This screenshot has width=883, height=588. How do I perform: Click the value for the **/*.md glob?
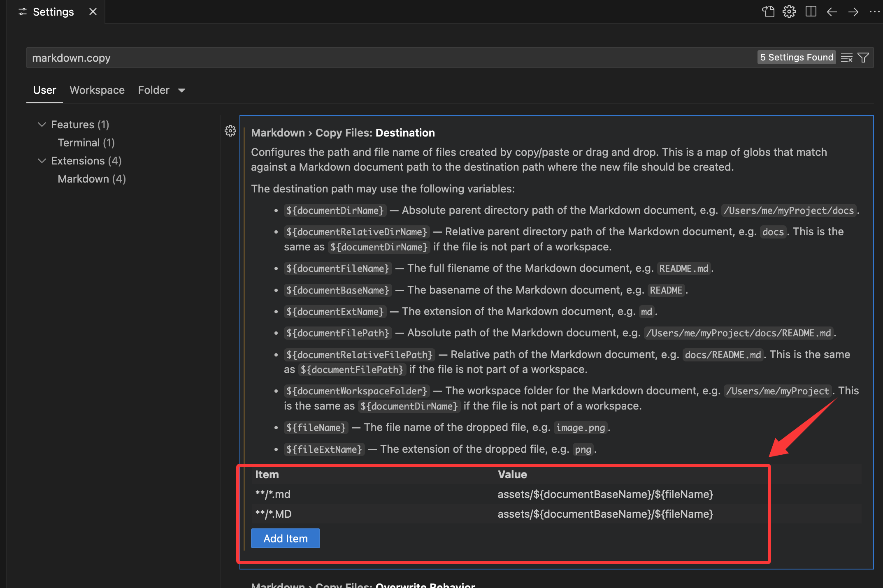pos(605,494)
